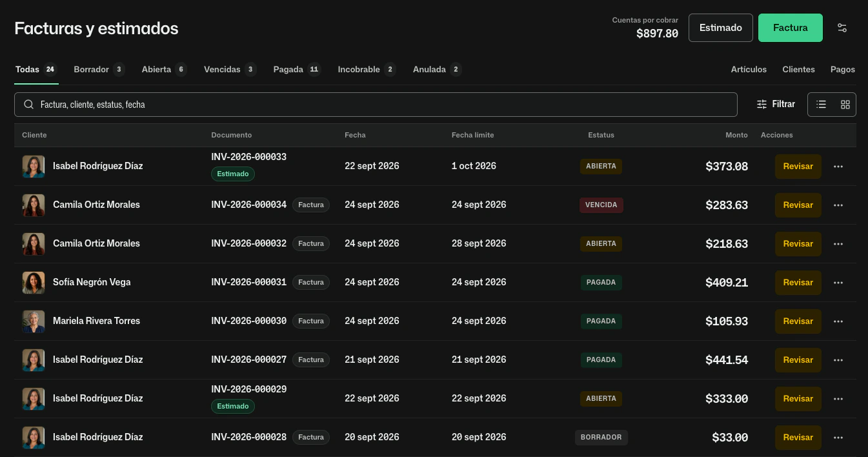Focus the invoice search field

pyautogui.click(x=376, y=105)
